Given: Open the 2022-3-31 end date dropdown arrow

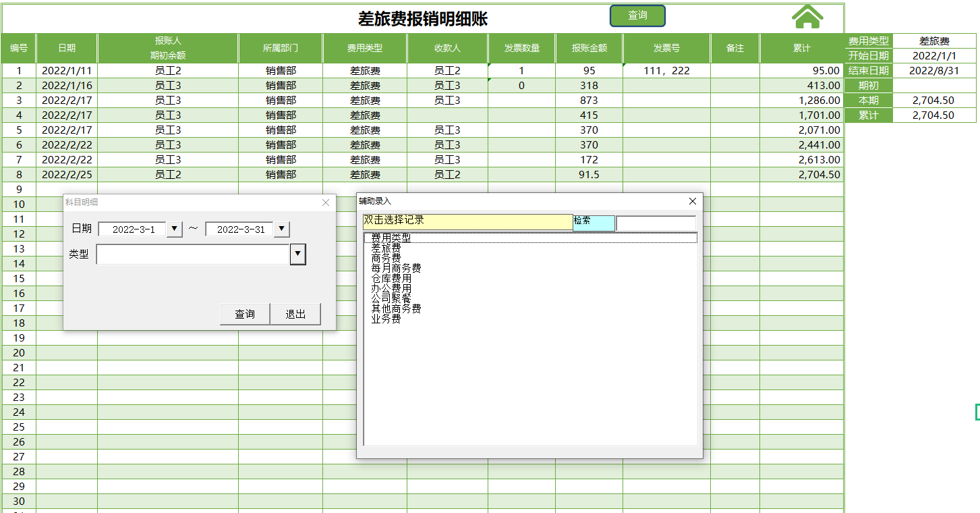Looking at the screenshot, I should tap(282, 230).
